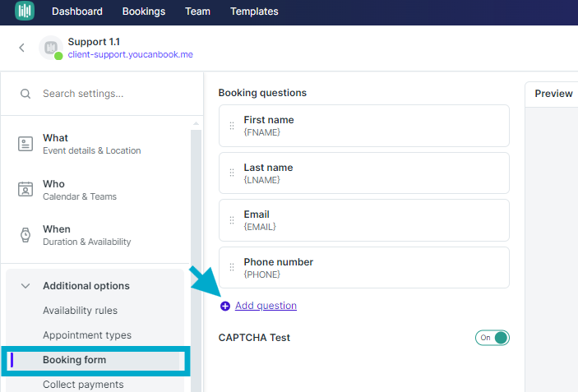Image resolution: width=578 pixels, height=392 pixels.
Task: Open the client-support.youcanbook.me link
Action: click(x=131, y=54)
